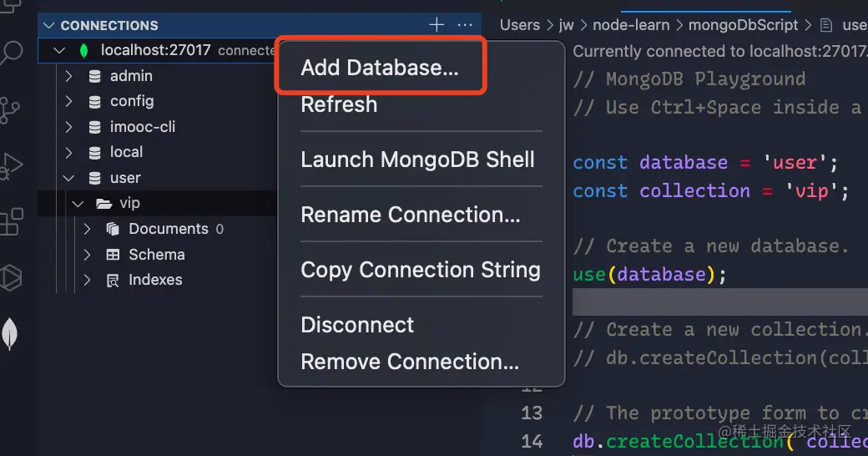Open the MongoDB leaf sidebar icon

(x=10, y=334)
